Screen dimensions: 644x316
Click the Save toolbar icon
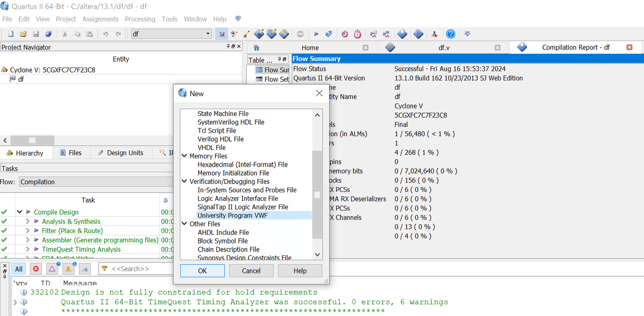coord(35,34)
